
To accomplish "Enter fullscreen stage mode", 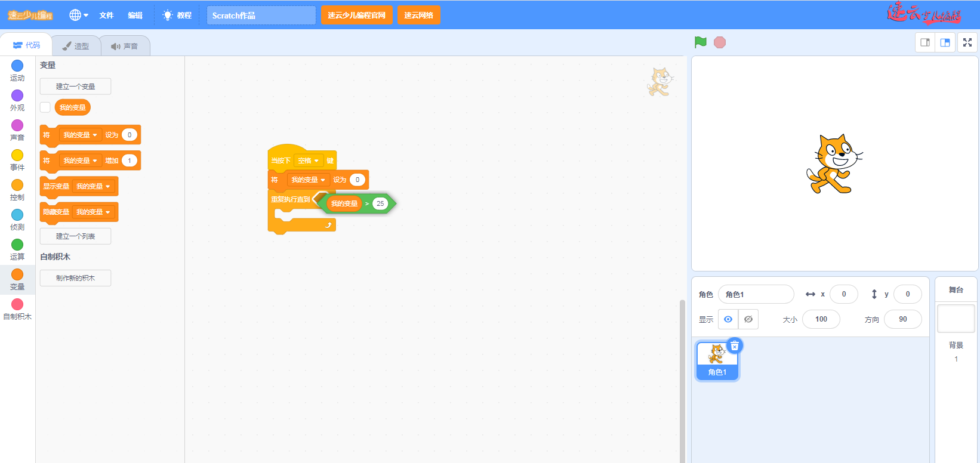I will pyautogui.click(x=967, y=42).
